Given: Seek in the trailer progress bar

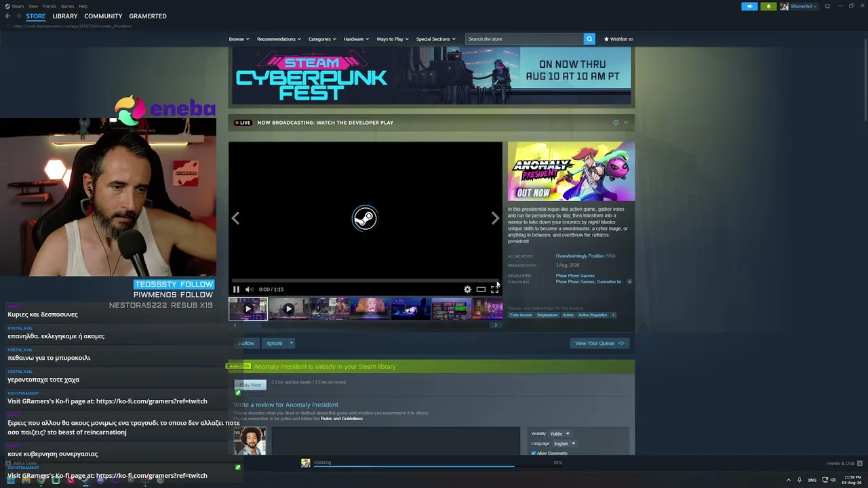Looking at the screenshot, I should 366,281.
